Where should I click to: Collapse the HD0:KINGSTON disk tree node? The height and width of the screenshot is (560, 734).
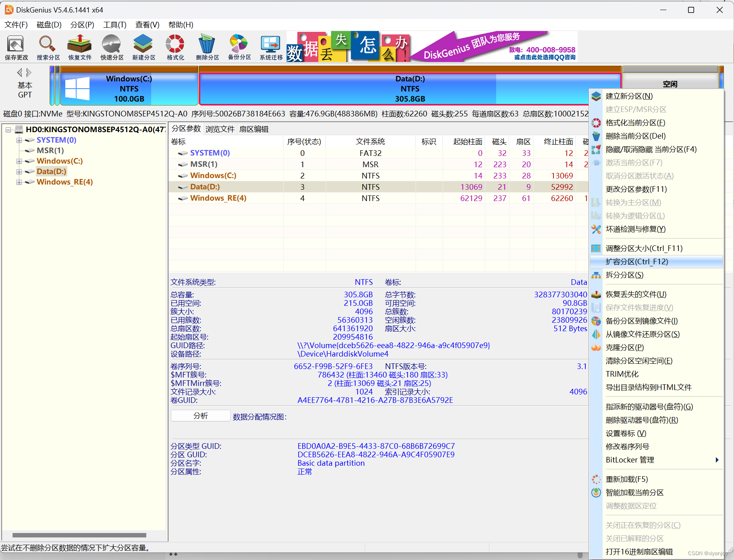tap(8, 130)
